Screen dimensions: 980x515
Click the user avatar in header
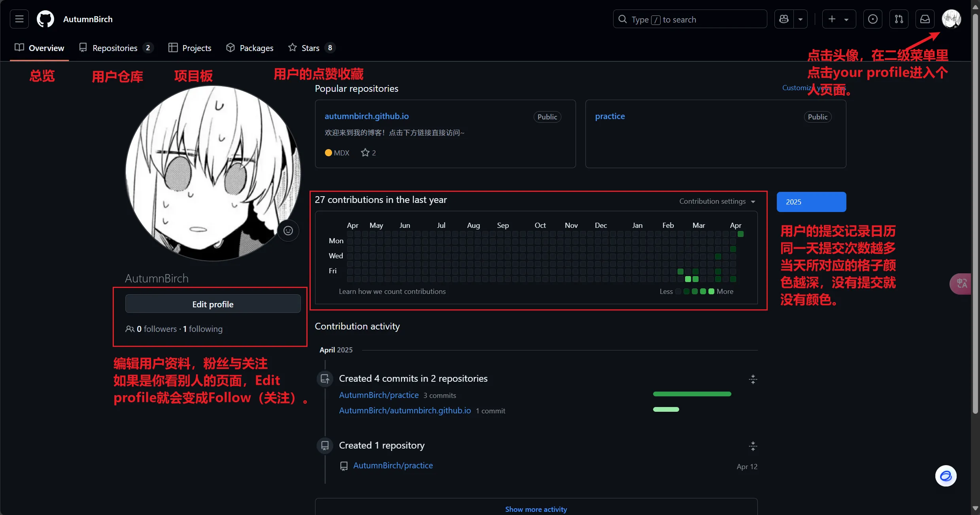(951, 19)
